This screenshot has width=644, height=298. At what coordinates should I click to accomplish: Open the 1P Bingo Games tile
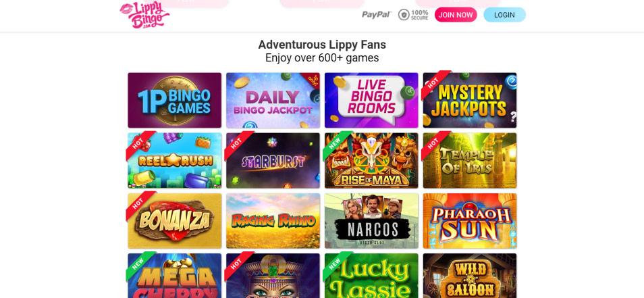coord(175,100)
